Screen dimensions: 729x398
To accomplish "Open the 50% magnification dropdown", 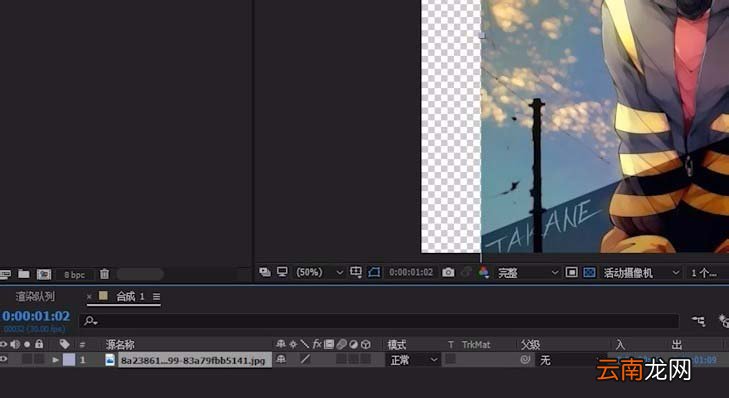I will click(x=320, y=272).
